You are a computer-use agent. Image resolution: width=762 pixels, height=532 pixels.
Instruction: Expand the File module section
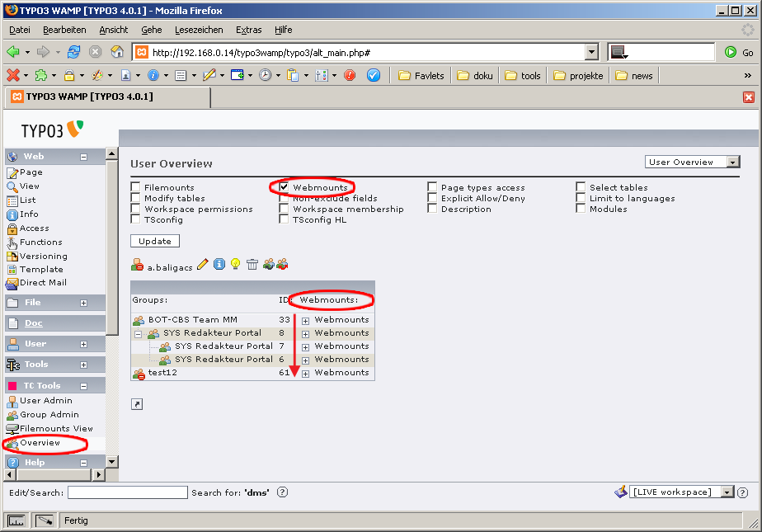click(83, 304)
